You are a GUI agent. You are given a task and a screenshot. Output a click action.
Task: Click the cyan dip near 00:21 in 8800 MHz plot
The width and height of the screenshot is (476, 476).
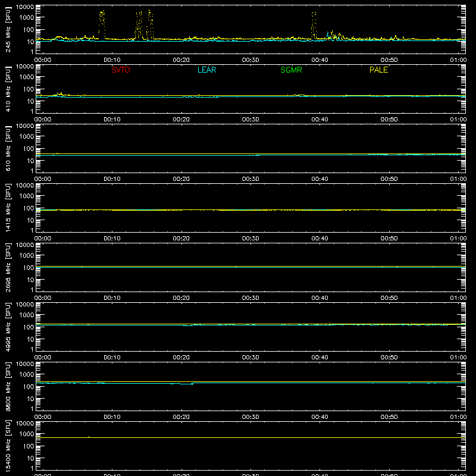[187, 384]
